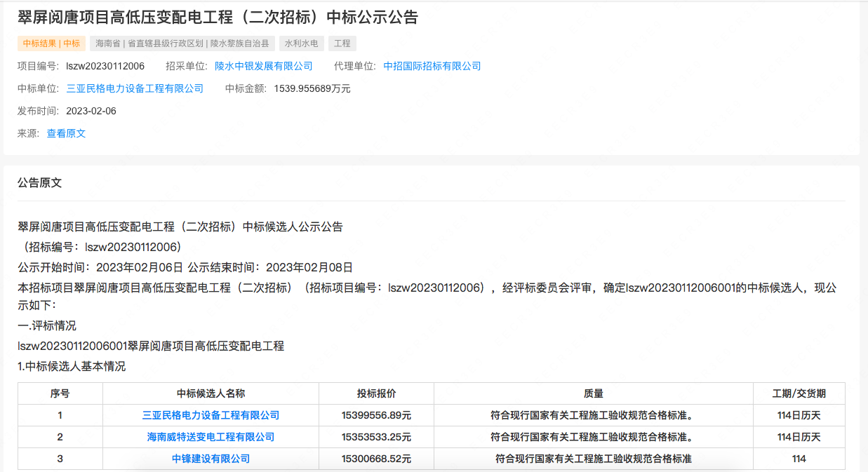
Task: Select 114日历天 in row 1
Action: click(x=799, y=415)
